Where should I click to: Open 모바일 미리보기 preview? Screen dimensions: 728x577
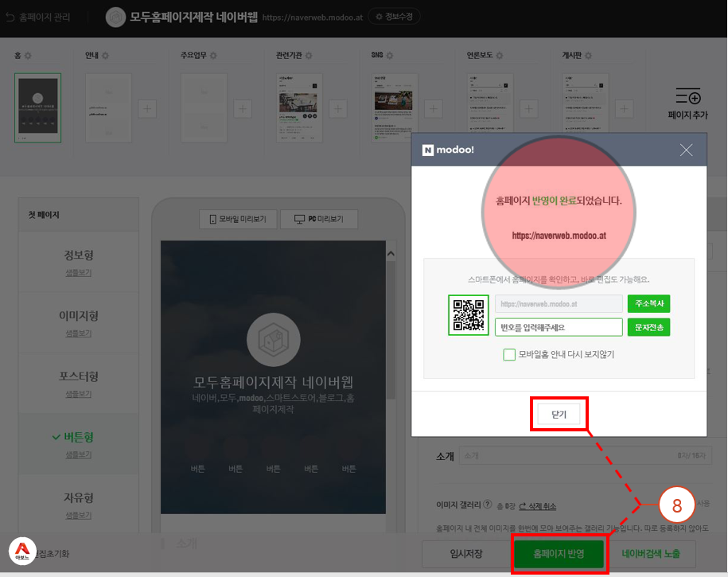pos(238,219)
